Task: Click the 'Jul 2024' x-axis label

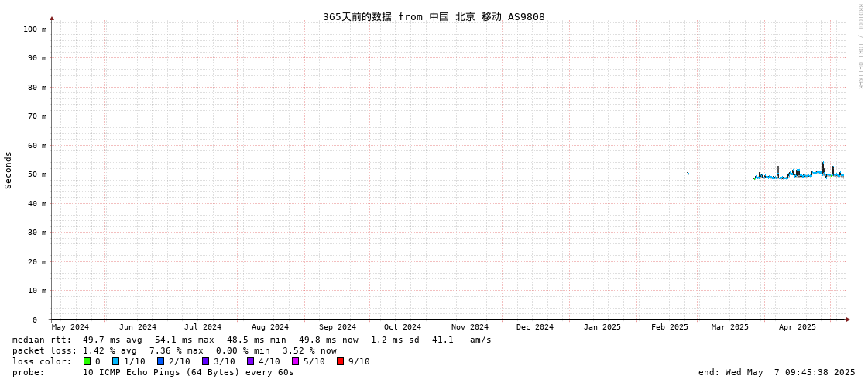Action: click(x=203, y=327)
